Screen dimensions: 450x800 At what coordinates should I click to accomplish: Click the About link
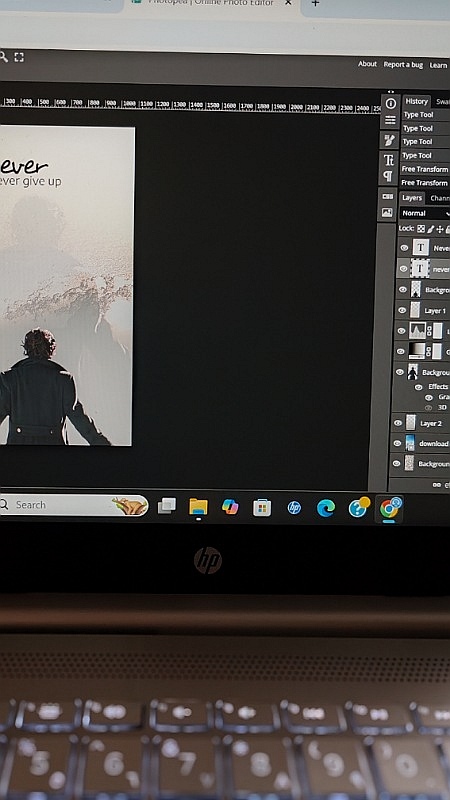tap(367, 64)
